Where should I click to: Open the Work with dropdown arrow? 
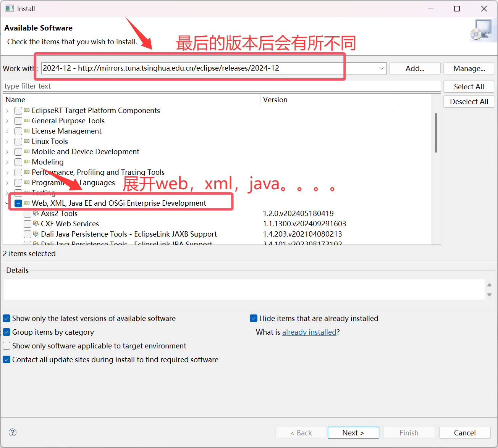pos(382,68)
